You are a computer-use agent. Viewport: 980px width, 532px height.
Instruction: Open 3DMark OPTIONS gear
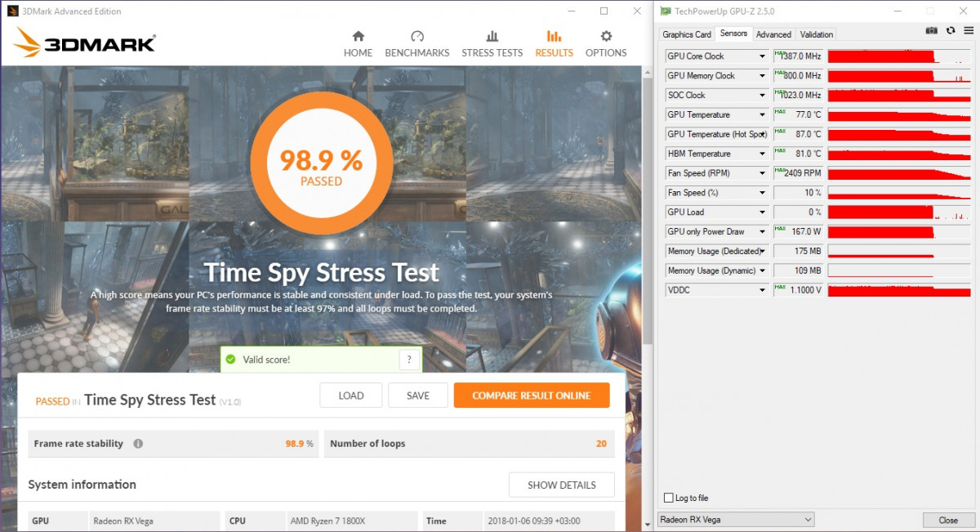(606, 44)
